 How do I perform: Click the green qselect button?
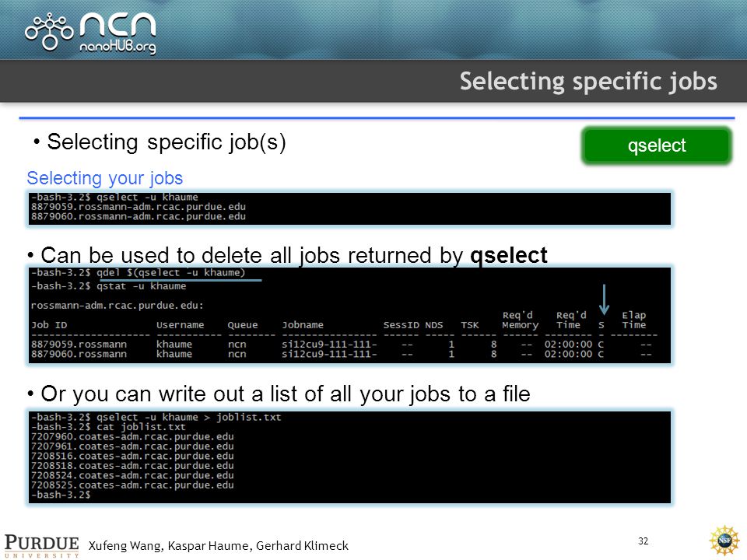(657, 145)
